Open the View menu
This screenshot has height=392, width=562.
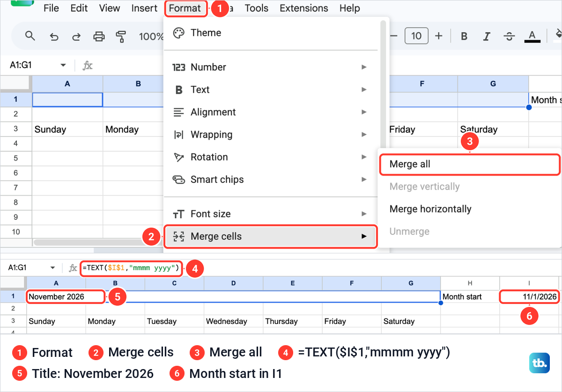pos(110,8)
